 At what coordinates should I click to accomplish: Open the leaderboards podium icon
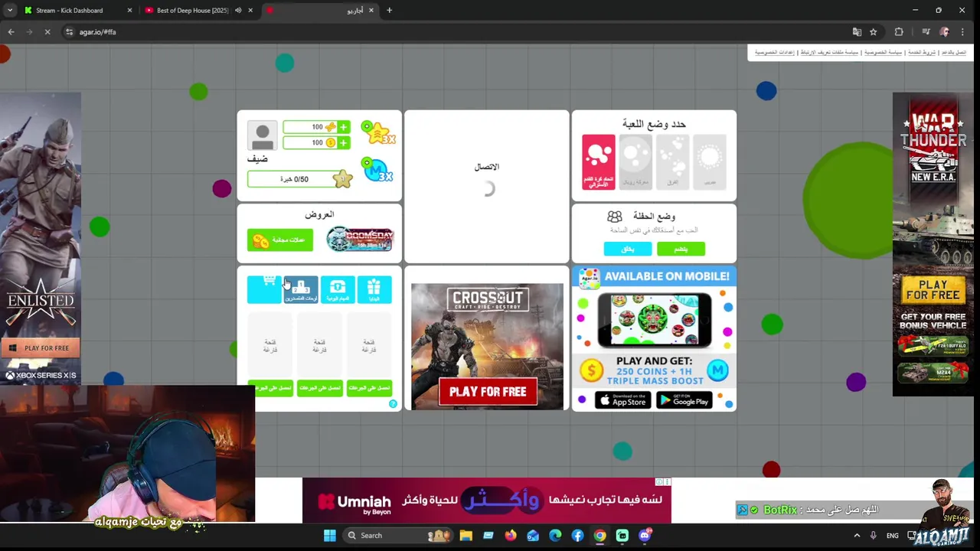tap(301, 289)
